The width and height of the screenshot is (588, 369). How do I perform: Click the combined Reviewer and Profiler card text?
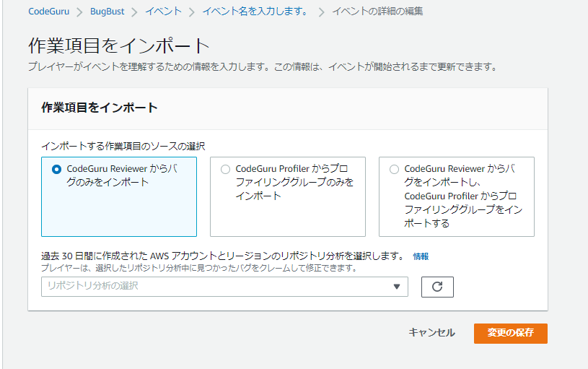(462, 196)
